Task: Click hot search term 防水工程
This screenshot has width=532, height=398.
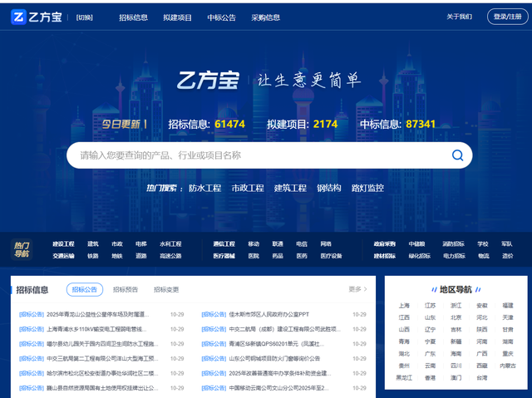Action: tap(205, 188)
